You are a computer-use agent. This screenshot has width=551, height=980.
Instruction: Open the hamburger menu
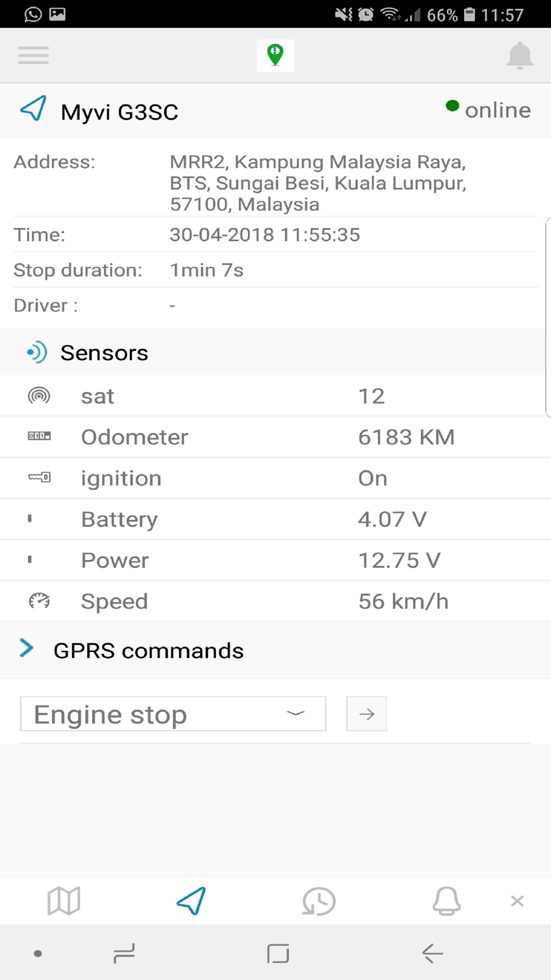(x=33, y=55)
